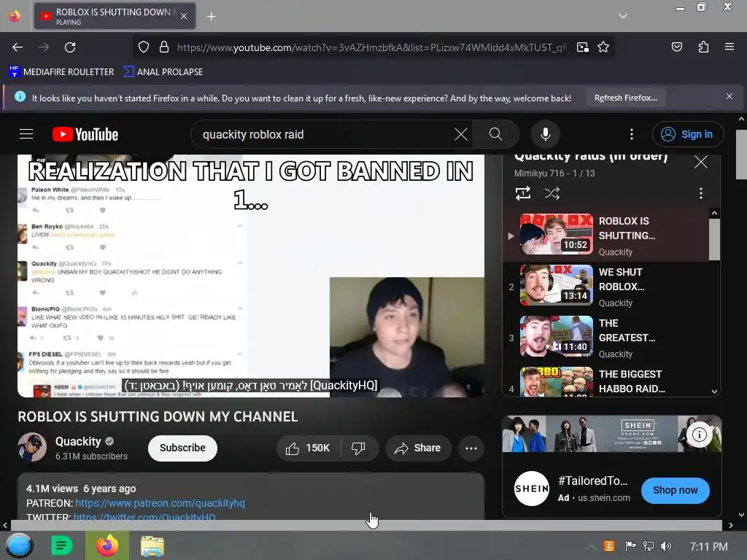Click the 7:11 PM taskbar clock
Screen dimensions: 747x560
pyautogui.click(x=708, y=546)
